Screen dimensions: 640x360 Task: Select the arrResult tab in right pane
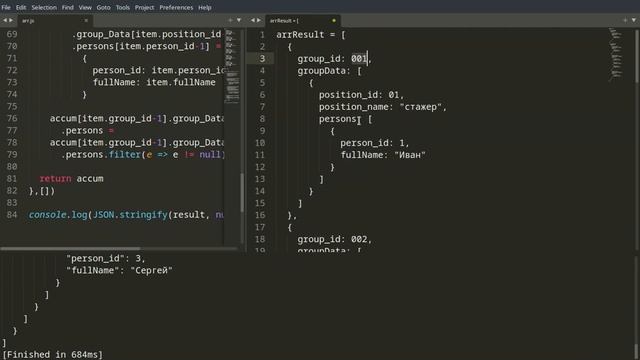(x=302, y=20)
